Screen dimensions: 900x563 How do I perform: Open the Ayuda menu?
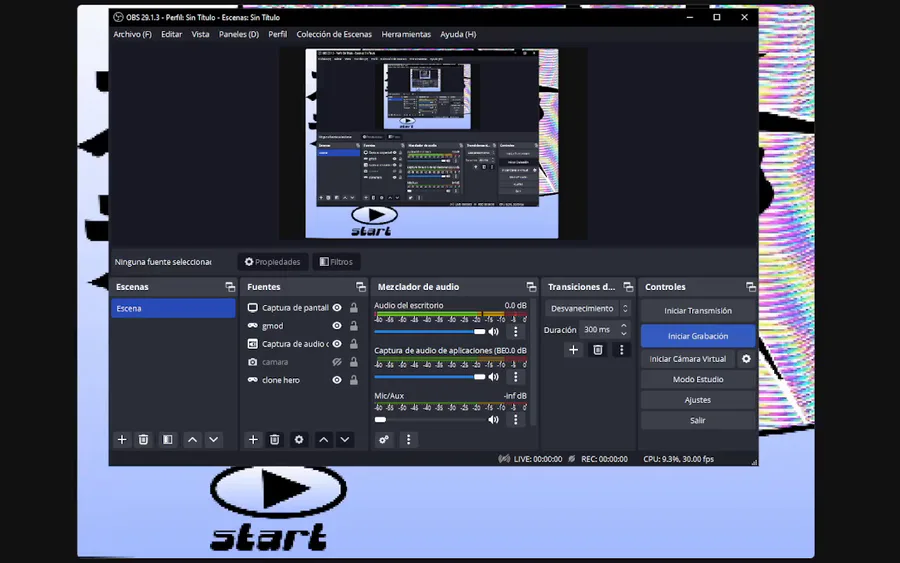point(458,34)
